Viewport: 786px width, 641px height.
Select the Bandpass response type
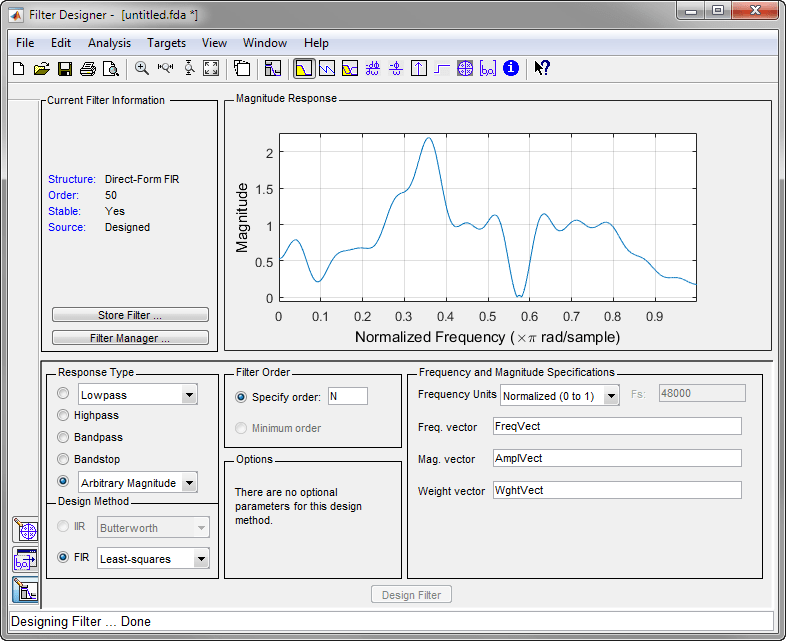64,437
